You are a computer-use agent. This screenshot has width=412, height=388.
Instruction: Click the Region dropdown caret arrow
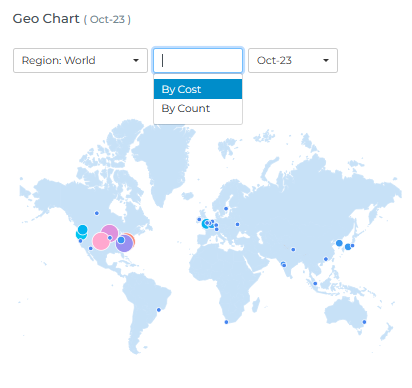136,60
